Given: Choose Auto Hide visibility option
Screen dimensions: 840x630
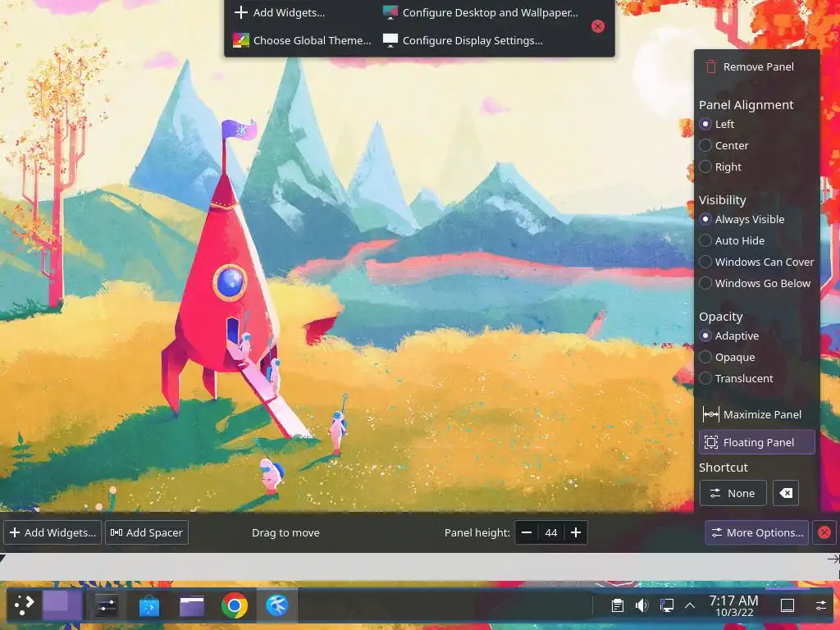Looking at the screenshot, I should pos(733,241).
